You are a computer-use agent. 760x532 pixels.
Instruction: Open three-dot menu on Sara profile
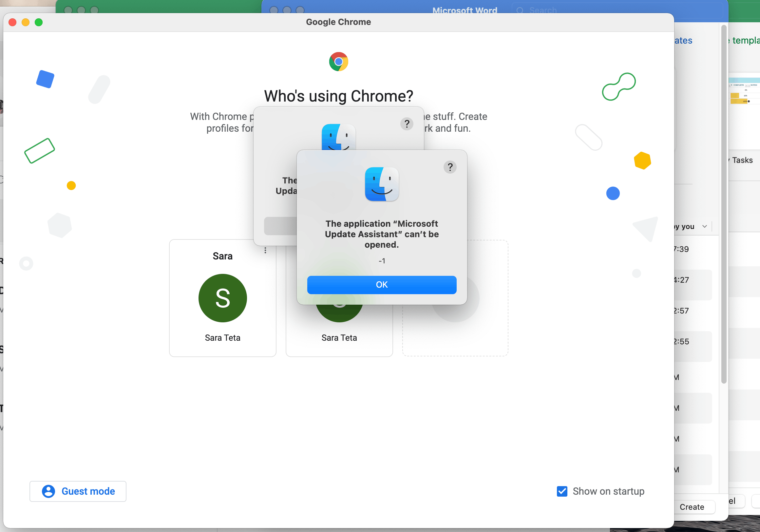[x=265, y=250]
